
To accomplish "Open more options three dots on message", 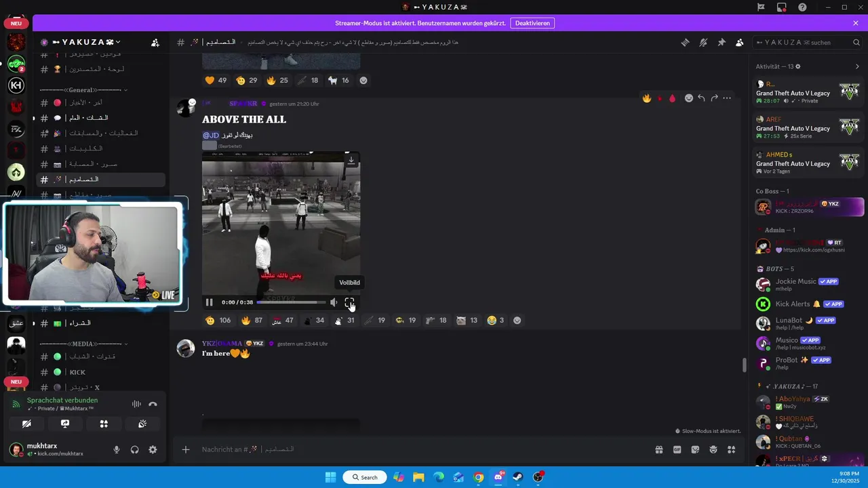I will 727,98.
